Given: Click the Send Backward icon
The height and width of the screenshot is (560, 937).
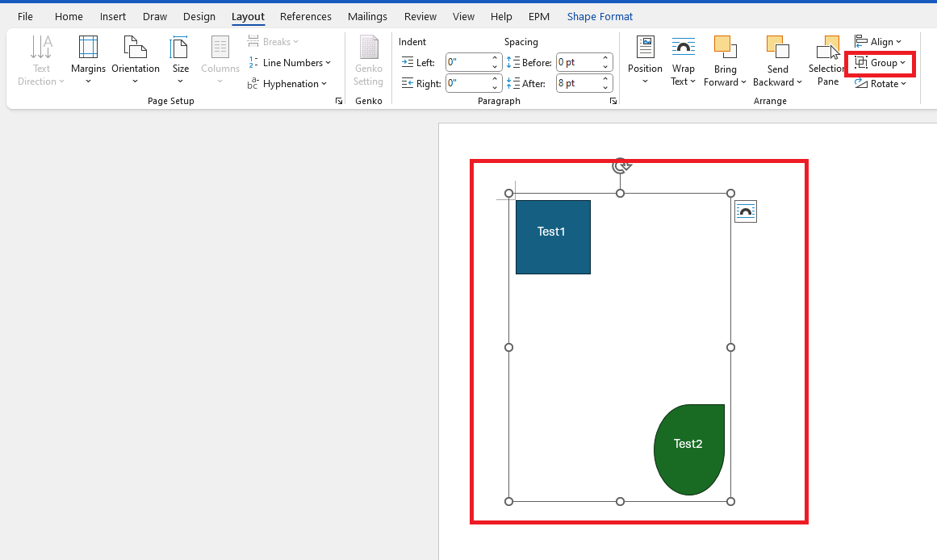Looking at the screenshot, I should [x=777, y=48].
